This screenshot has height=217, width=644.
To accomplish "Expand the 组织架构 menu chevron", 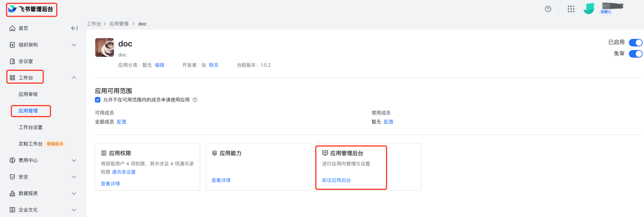I will click(74, 45).
